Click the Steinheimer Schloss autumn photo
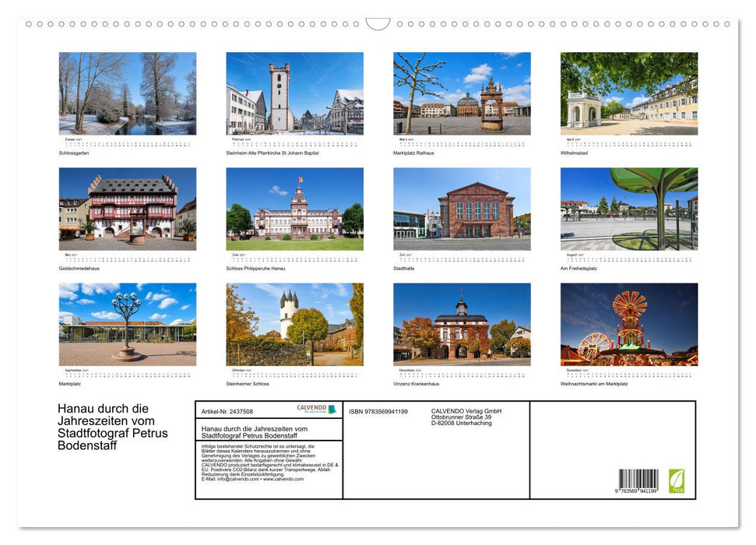756x545 pixels. [x=294, y=324]
